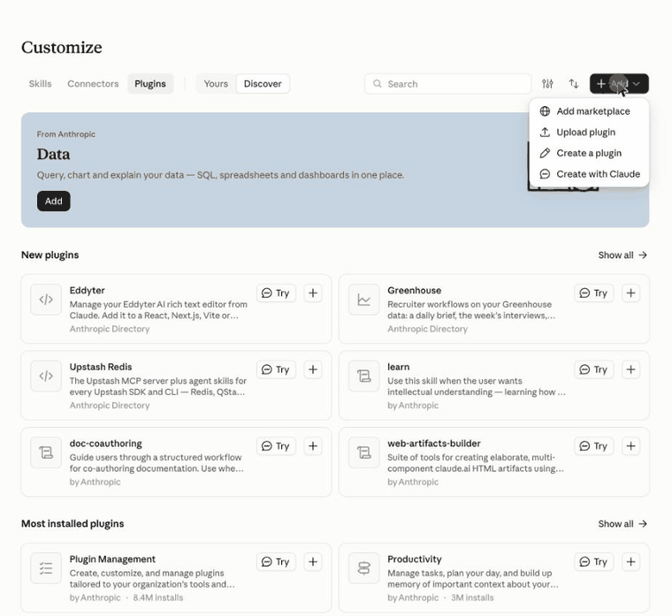Add Productivity using its plus icon
This screenshot has width=672, height=616.
tap(630, 561)
